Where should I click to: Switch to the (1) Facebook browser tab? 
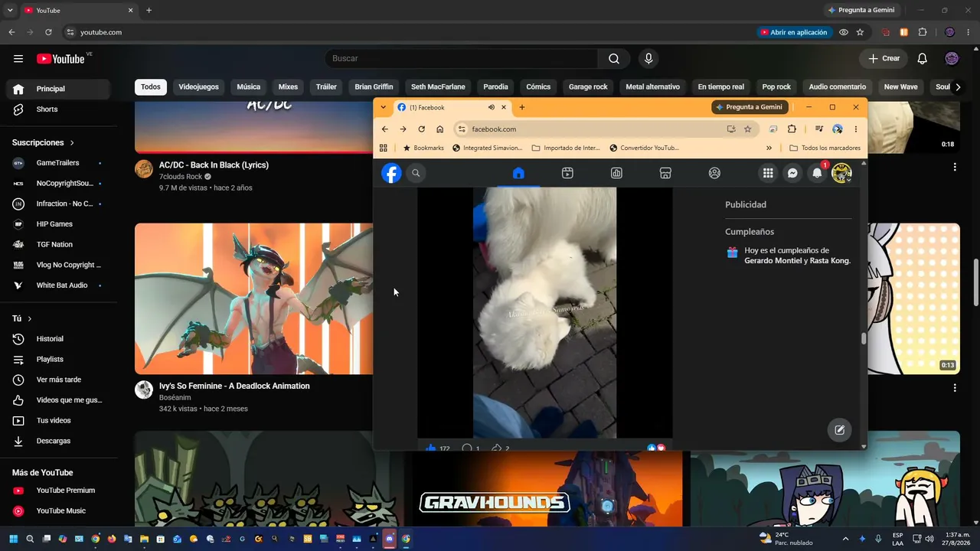click(x=452, y=107)
